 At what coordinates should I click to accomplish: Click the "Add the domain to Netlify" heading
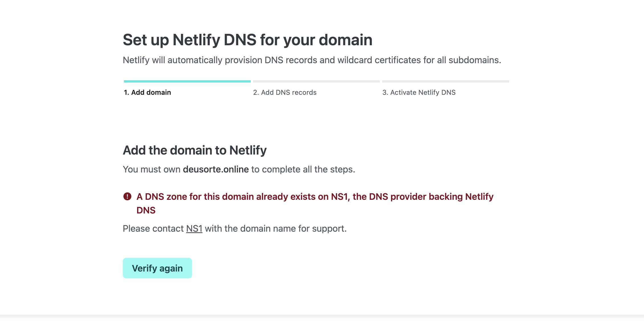195,150
